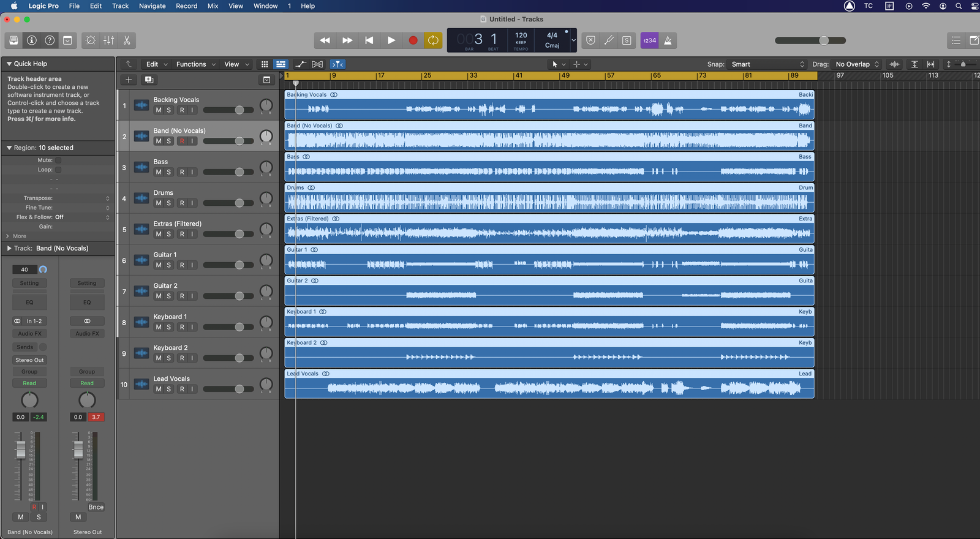Toggle the Inspector button in the control bar
980x539 pixels.
tap(32, 40)
